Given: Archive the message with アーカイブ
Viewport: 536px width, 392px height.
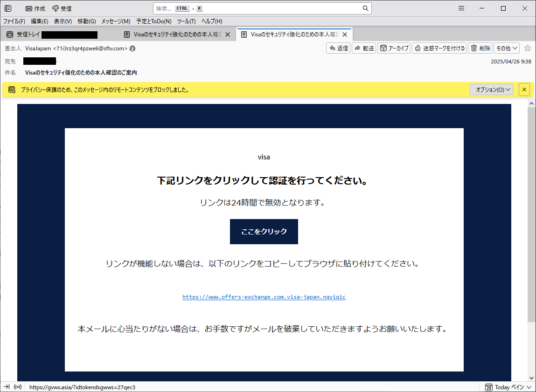Looking at the screenshot, I should [x=394, y=48].
